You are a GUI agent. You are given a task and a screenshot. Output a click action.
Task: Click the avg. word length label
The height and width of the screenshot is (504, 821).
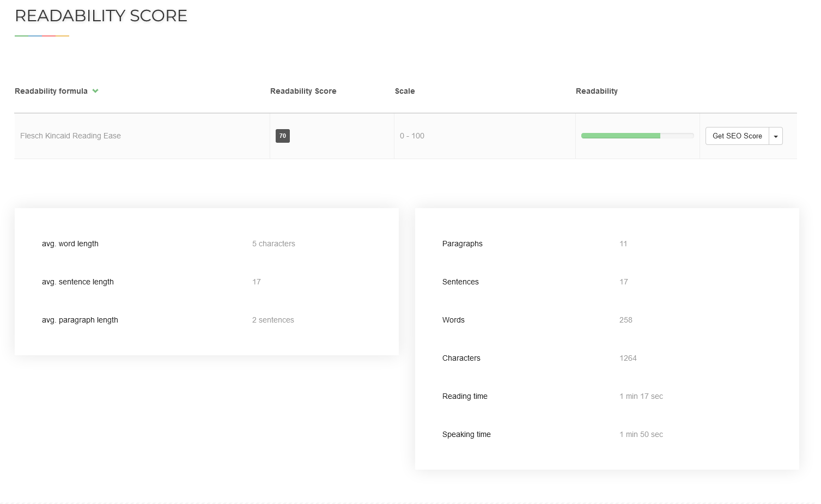tap(70, 244)
